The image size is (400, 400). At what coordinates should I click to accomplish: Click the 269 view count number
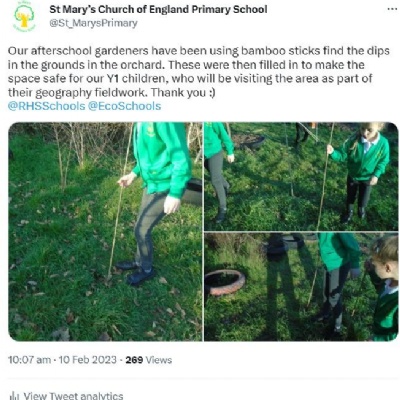point(134,360)
